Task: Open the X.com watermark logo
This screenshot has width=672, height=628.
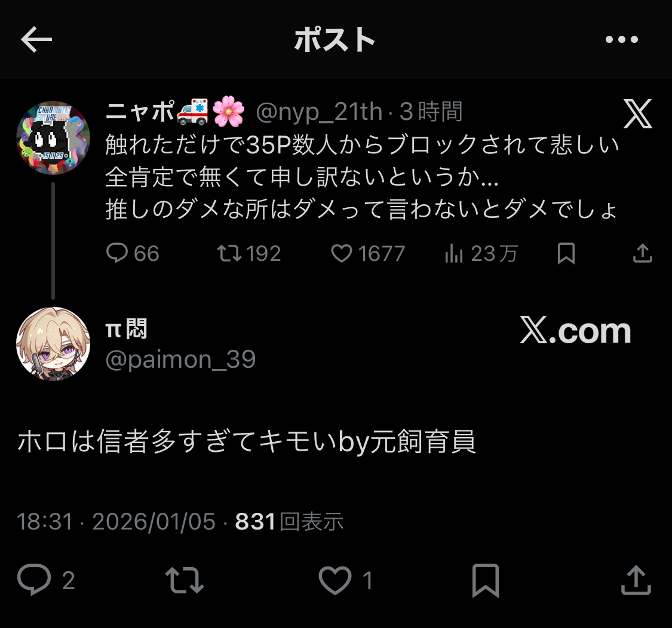Action: 575,330
